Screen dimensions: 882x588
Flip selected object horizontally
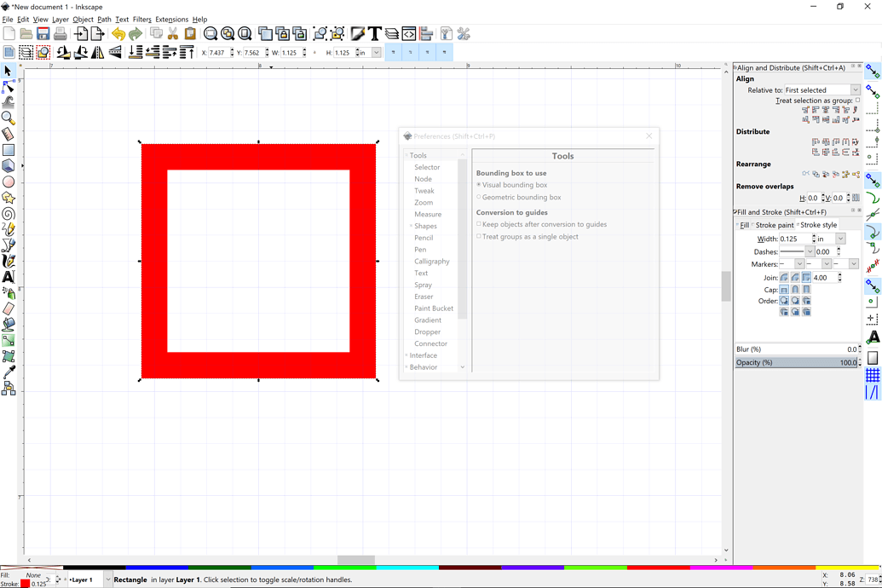click(98, 52)
